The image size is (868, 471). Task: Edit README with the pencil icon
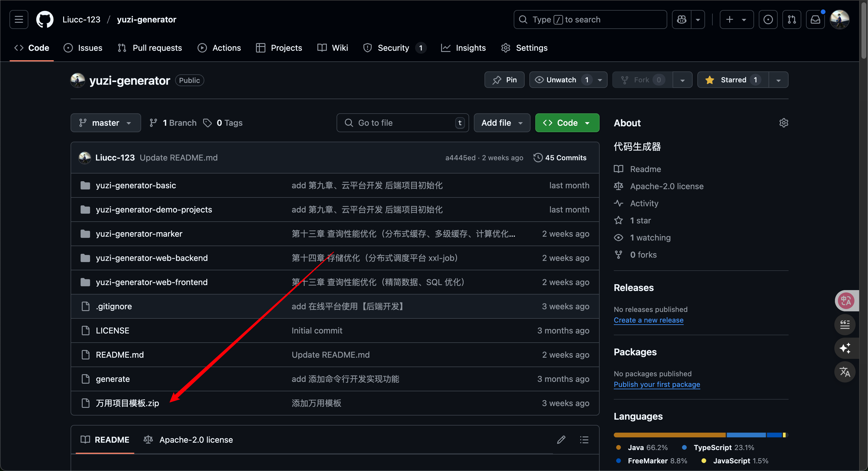pyautogui.click(x=561, y=440)
